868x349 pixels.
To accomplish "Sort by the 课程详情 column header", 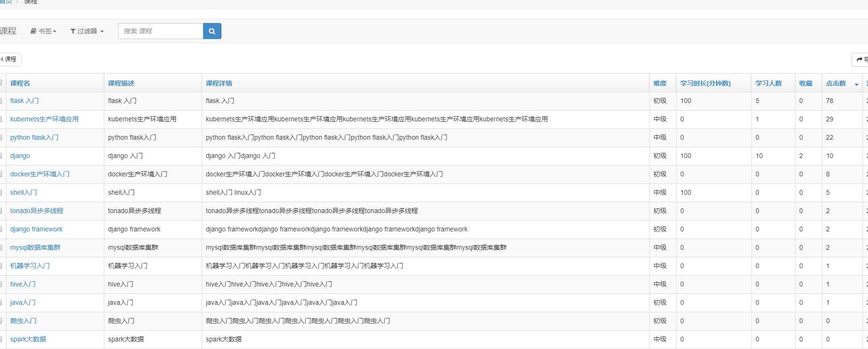I will tap(219, 83).
